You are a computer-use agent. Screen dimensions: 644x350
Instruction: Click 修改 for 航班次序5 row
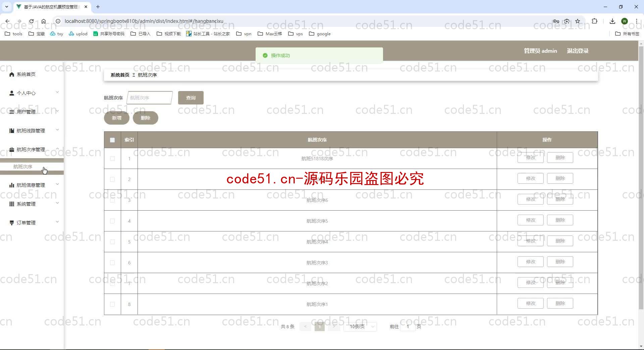[x=531, y=220]
